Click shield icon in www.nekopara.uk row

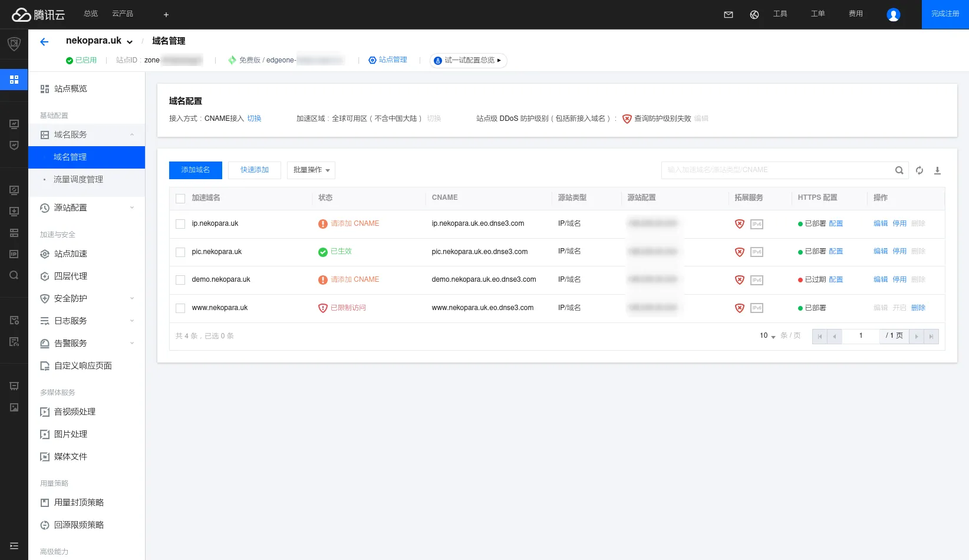(x=740, y=308)
